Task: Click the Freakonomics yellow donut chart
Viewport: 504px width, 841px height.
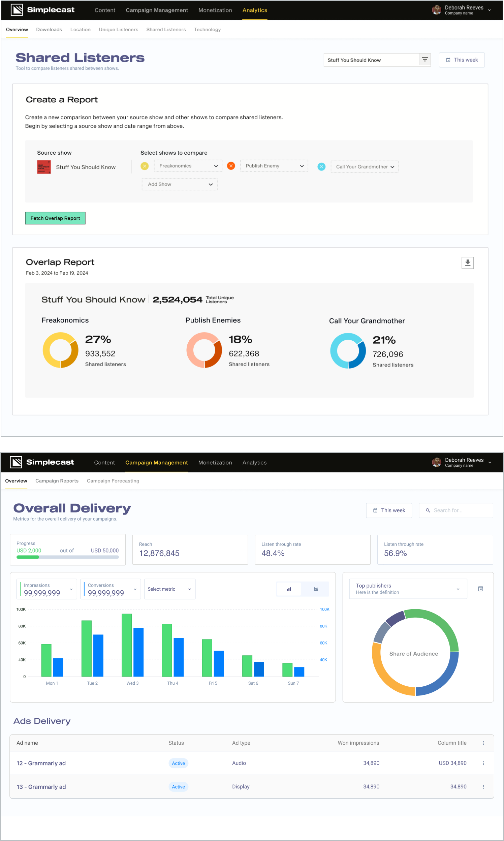Action: [60, 350]
